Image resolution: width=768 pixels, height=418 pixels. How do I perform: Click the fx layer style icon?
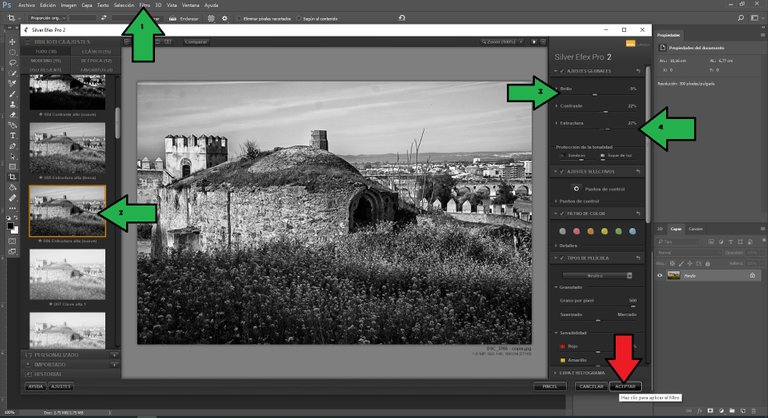700,411
